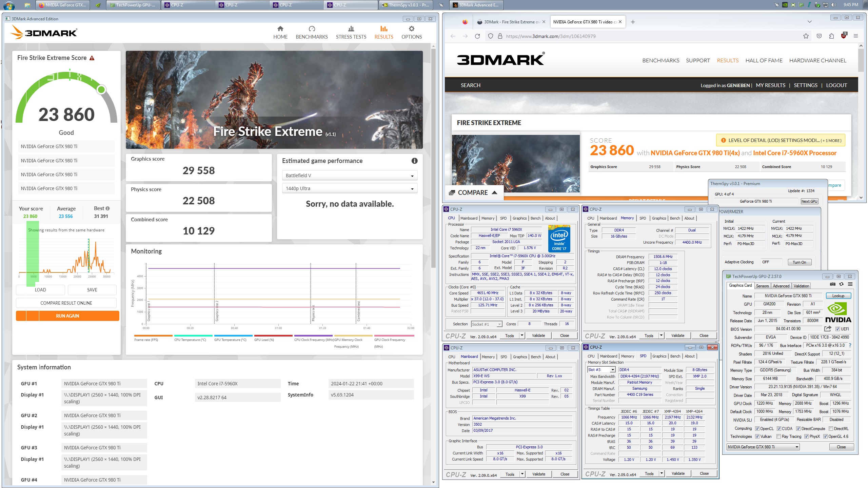The width and height of the screenshot is (868, 488).
Task: Open a new Firefox tab with plus
Action: click(633, 22)
